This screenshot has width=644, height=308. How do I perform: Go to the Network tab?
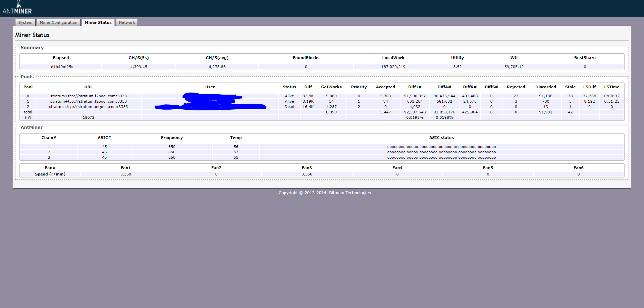[127, 22]
